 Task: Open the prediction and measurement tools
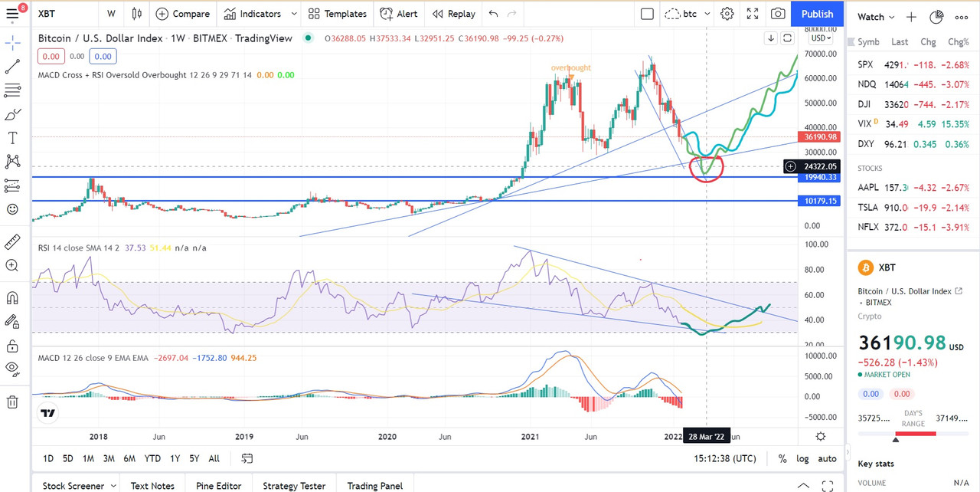click(x=12, y=185)
